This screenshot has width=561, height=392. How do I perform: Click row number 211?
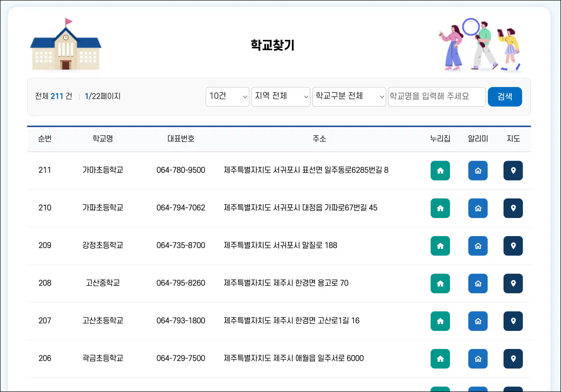pyautogui.click(x=45, y=170)
